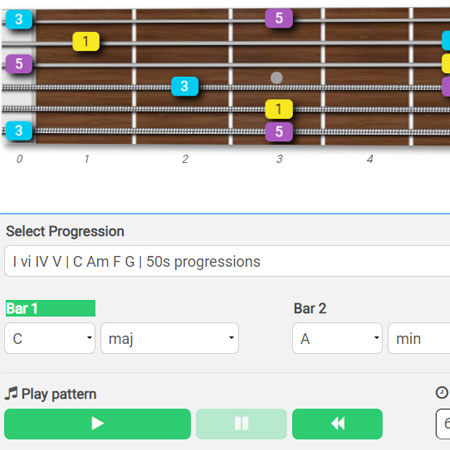Viewport: 450px width, 450px height.
Task: Click the music note icon beside Play pattern
Action: [11, 393]
